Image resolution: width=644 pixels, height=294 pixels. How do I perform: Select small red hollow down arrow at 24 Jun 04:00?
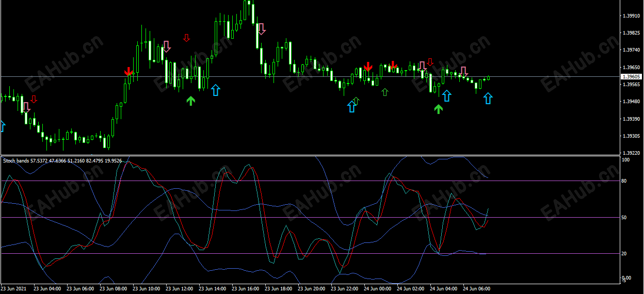click(430, 62)
